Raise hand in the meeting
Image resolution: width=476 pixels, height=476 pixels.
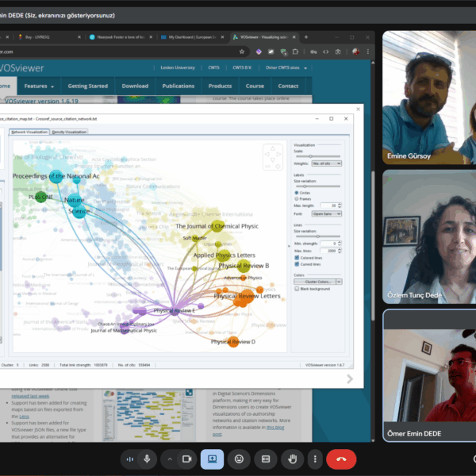293,459
